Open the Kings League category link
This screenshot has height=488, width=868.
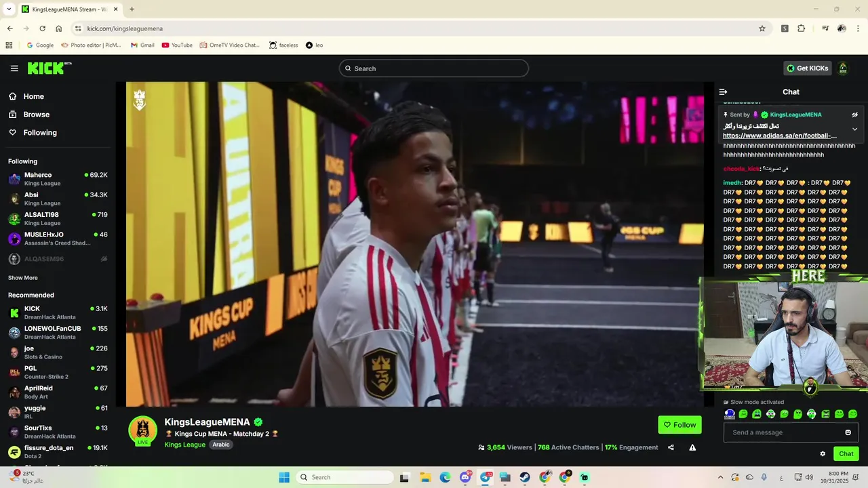click(x=184, y=445)
